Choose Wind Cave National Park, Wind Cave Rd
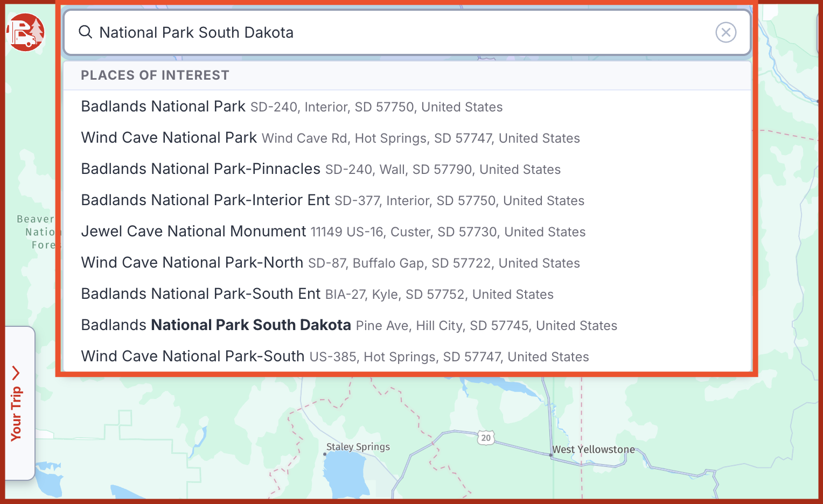This screenshot has width=823, height=504. click(x=407, y=138)
